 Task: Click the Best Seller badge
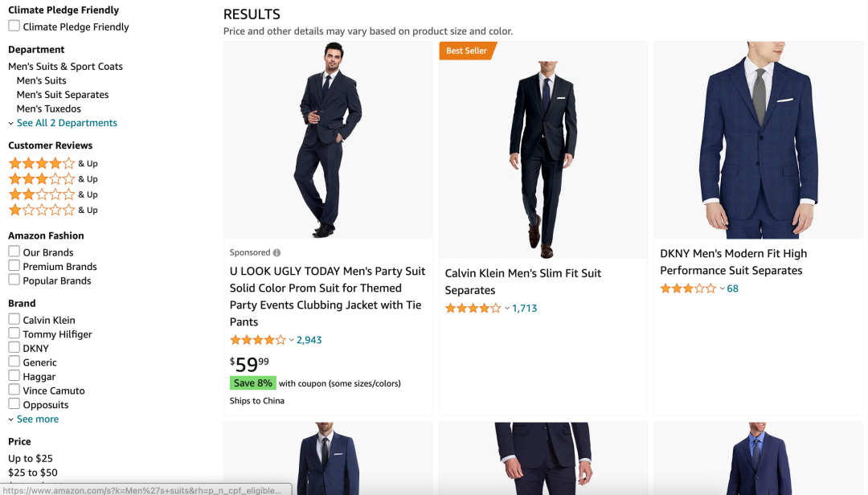pos(467,51)
